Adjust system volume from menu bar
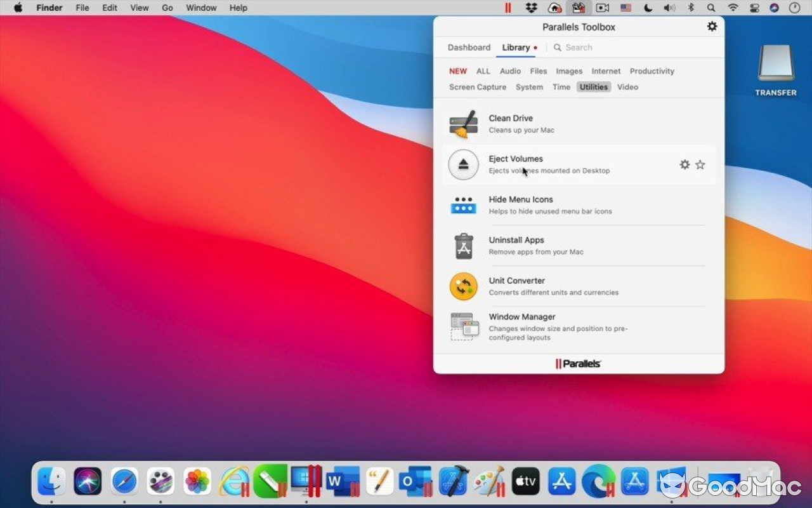This screenshot has width=812, height=508. tap(669, 8)
